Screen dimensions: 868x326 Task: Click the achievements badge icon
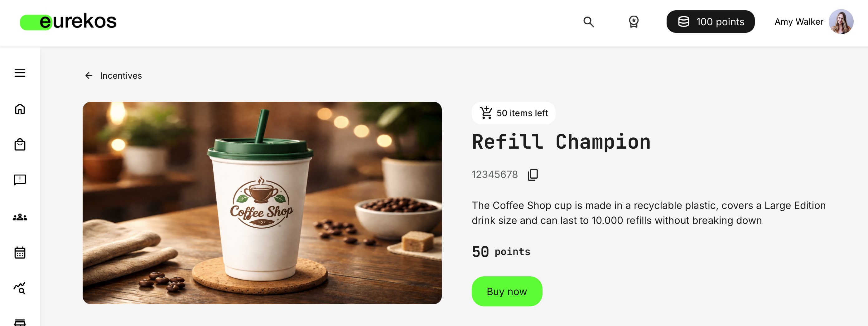(x=634, y=22)
